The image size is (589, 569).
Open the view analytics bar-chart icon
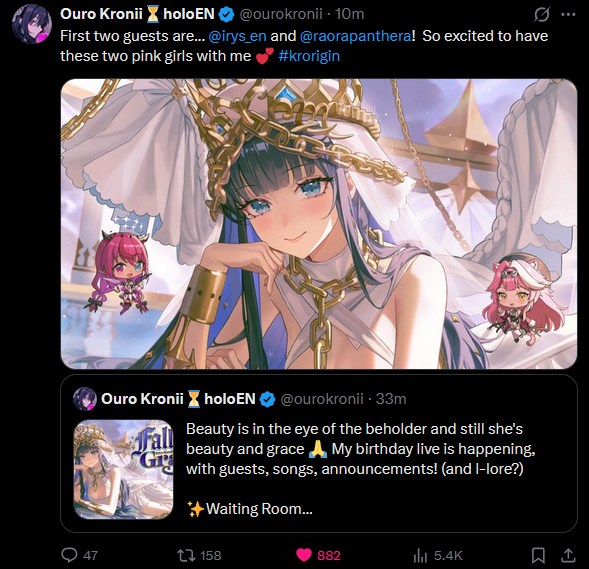click(x=420, y=555)
